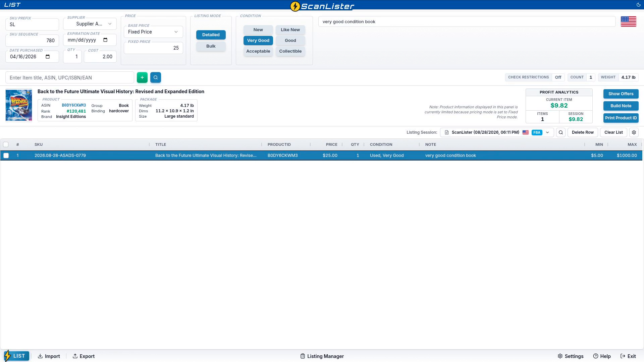Click the item search input field
Image resolution: width=644 pixels, height=362 pixels.
pyautogui.click(x=70, y=77)
